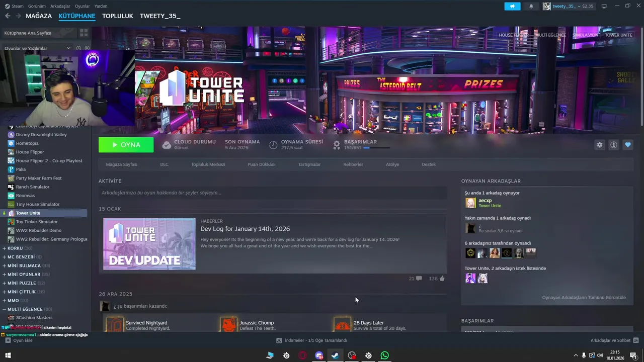The width and height of the screenshot is (644, 362).
Task: Select Ranch Simulator in library list
Action: pos(33,187)
